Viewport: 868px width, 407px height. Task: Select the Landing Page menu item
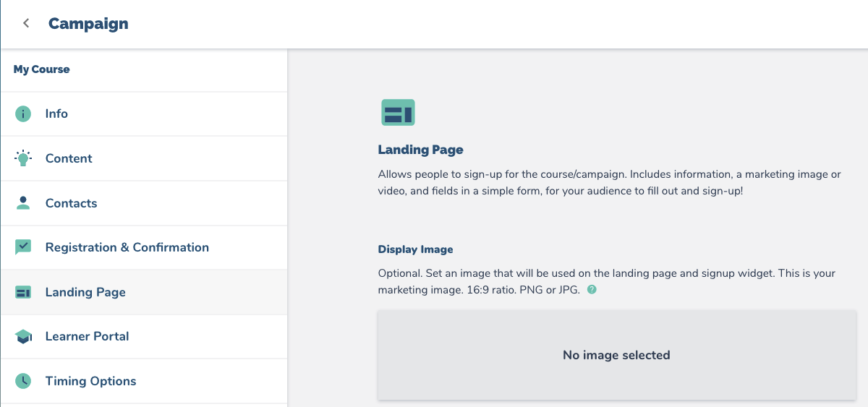pos(144,292)
